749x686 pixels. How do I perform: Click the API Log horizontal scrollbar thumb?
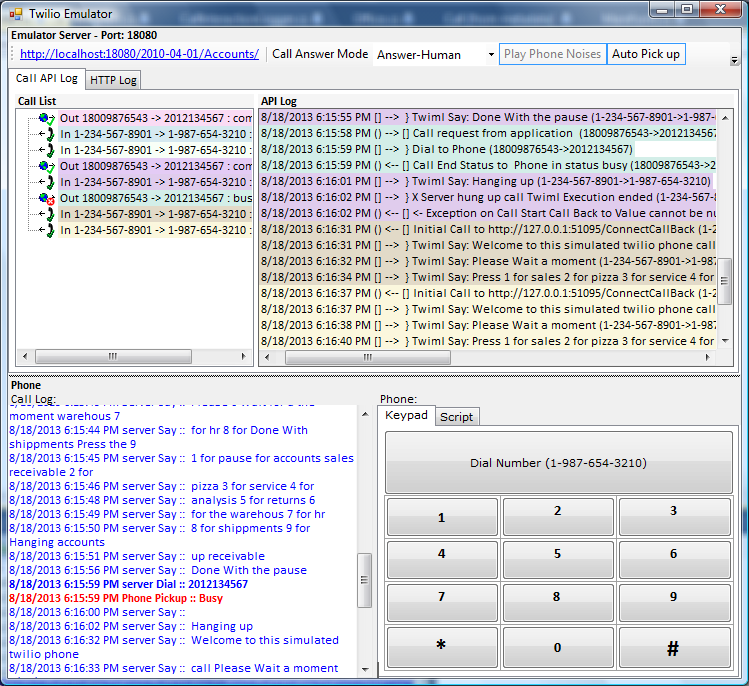[367, 357]
